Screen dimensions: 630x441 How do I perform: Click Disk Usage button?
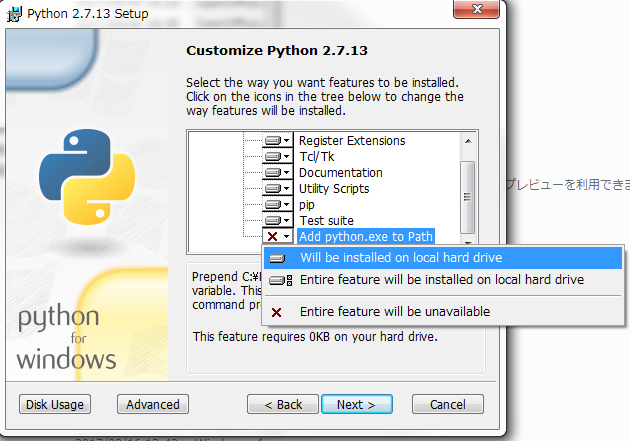click(55, 404)
